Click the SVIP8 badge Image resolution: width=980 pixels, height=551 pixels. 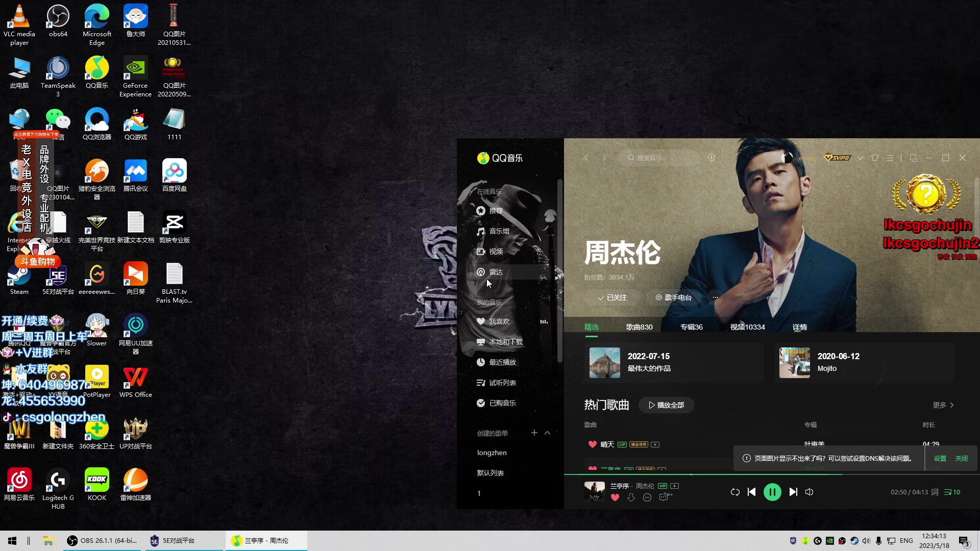tap(838, 158)
